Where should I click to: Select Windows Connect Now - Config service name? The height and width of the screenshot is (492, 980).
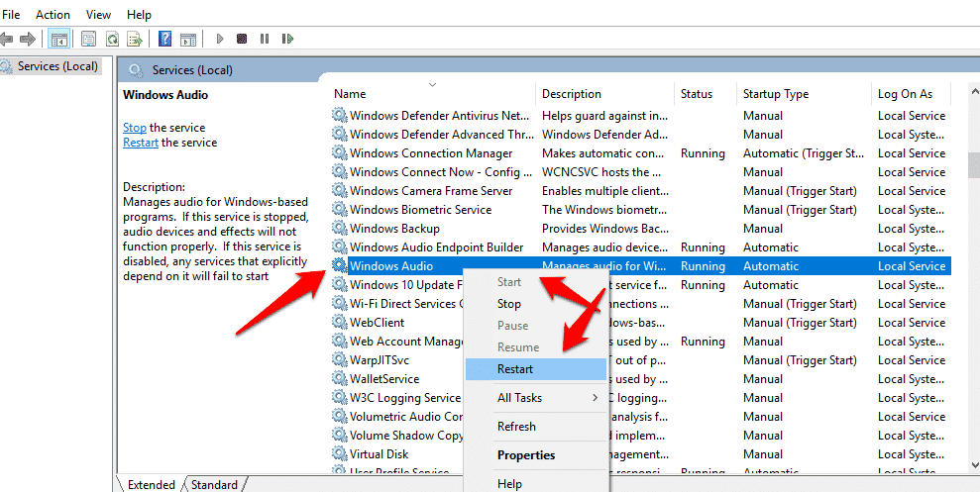(x=441, y=171)
